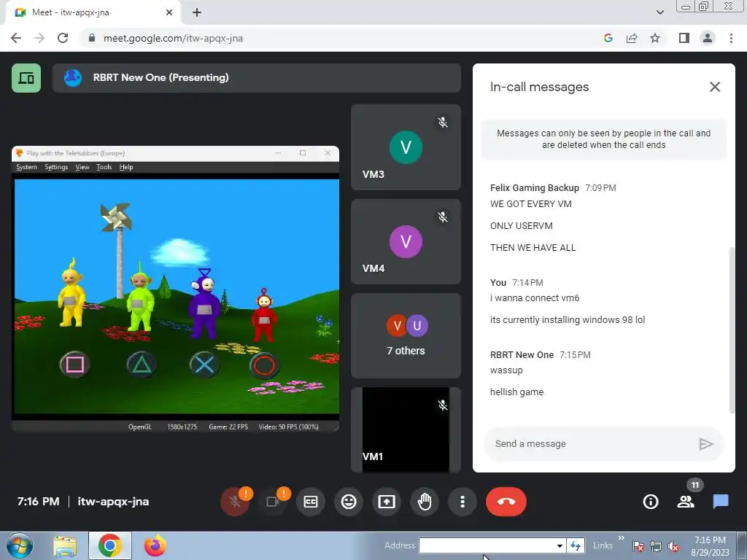Raise hand in the call
This screenshot has height=560, width=747.
pyautogui.click(x=425, y=502)
